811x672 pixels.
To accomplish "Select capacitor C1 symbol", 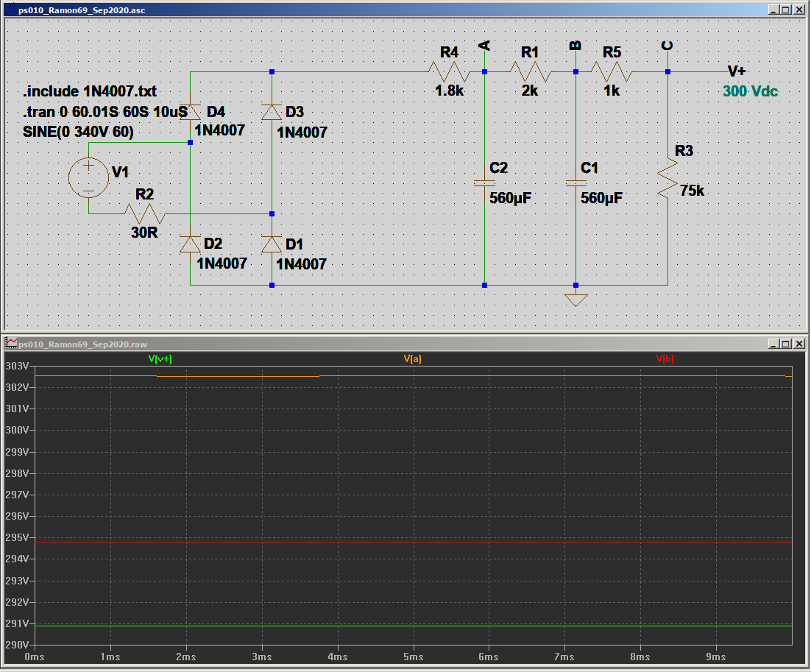I will (x=576, y=183).
